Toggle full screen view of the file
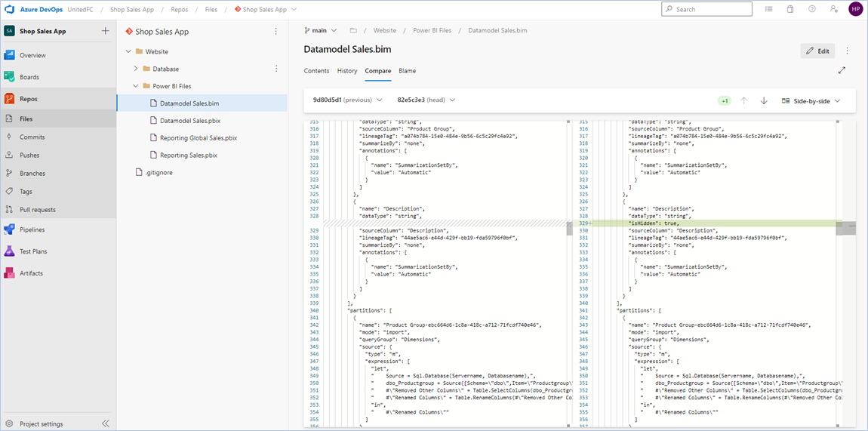Image resolution: width=868 pixels, height=431 pixels. click(x=842, y=70)
